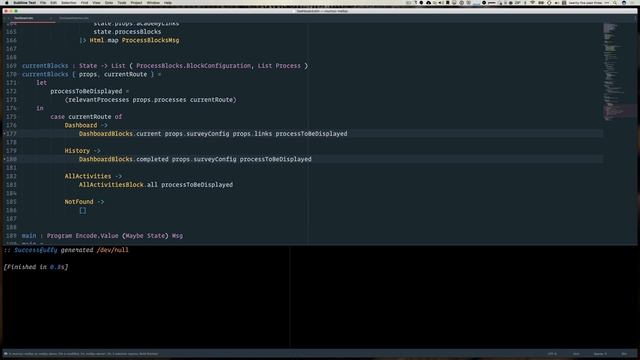The height and width of the screenshot is (360, 640).
Task: Click 'ProcessBlocksMsg' in code
Action: tap(150, 40)
